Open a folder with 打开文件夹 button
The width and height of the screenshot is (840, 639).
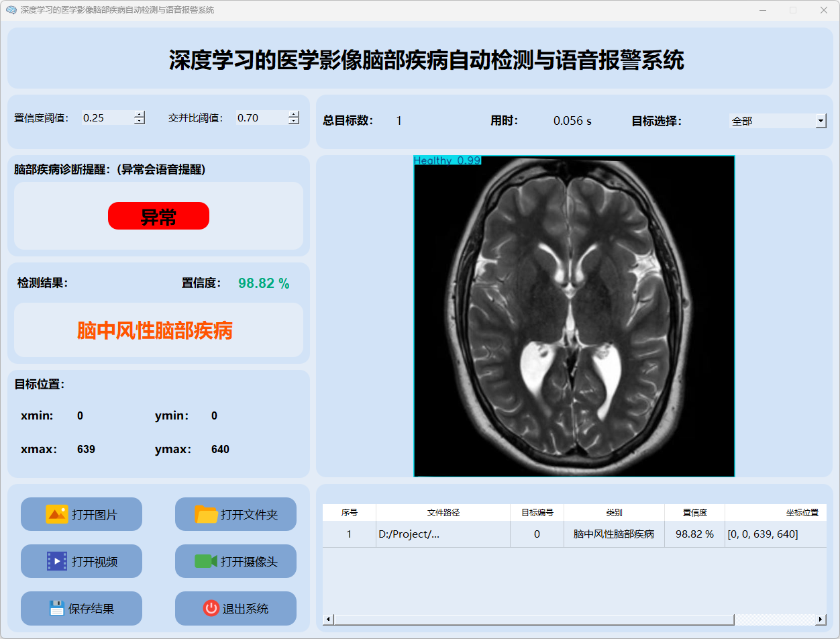point(235,514)
